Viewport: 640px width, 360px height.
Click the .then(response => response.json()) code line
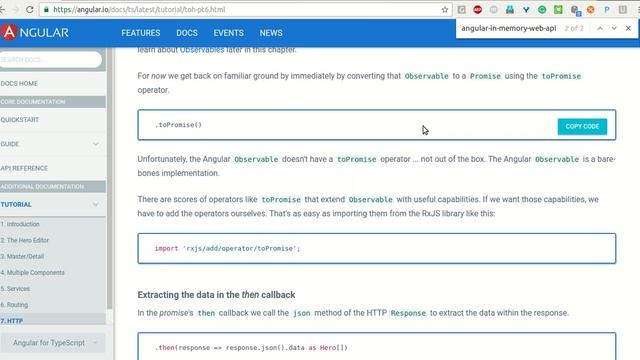click(x=251, y=348)
